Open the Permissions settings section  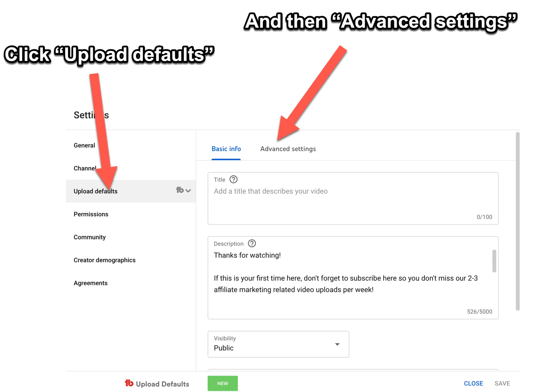tap(91, 214)
